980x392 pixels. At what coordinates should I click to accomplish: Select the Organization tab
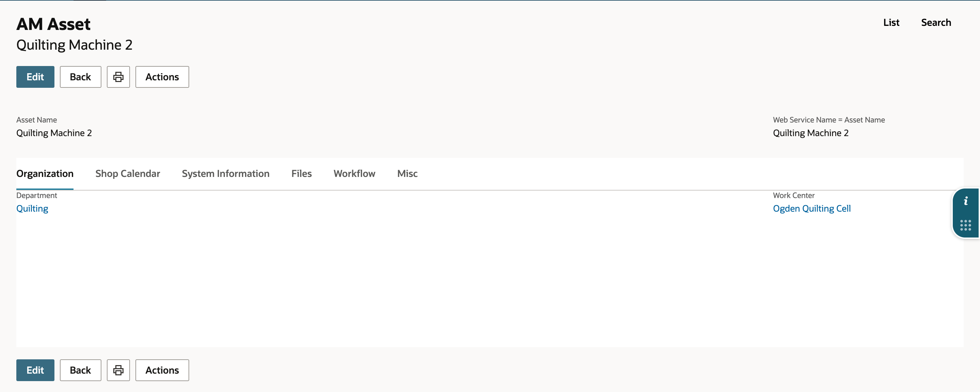[45, 174]
